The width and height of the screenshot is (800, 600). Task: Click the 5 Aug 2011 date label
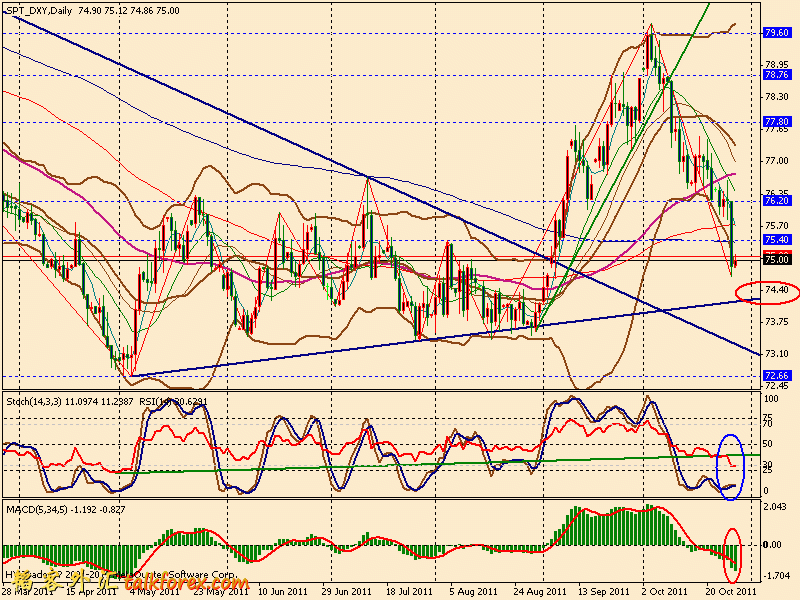(473, 592)
